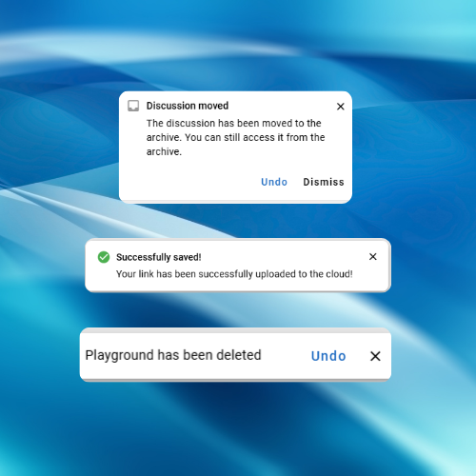Undo the Playground deletion
Screen dimensions: 476x476
328,356
